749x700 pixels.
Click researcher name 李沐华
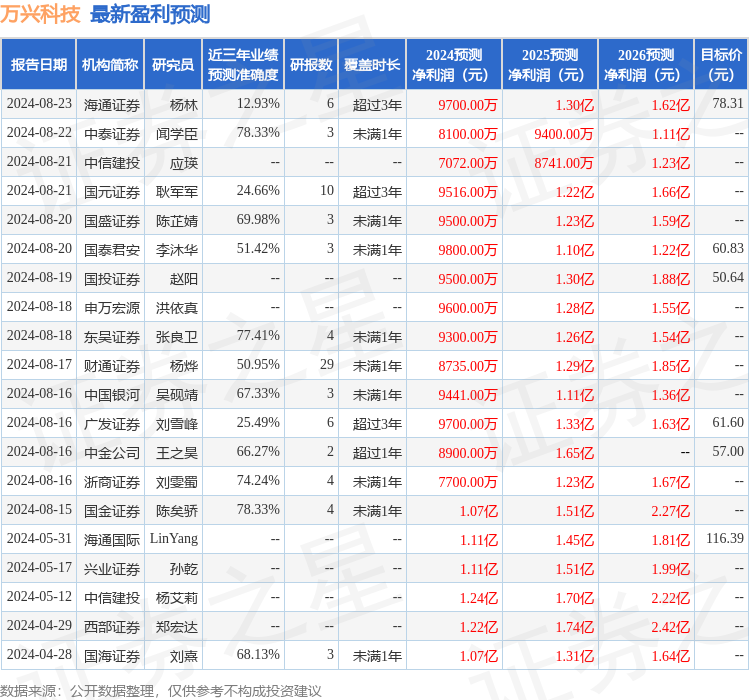(x=177, y=250)
